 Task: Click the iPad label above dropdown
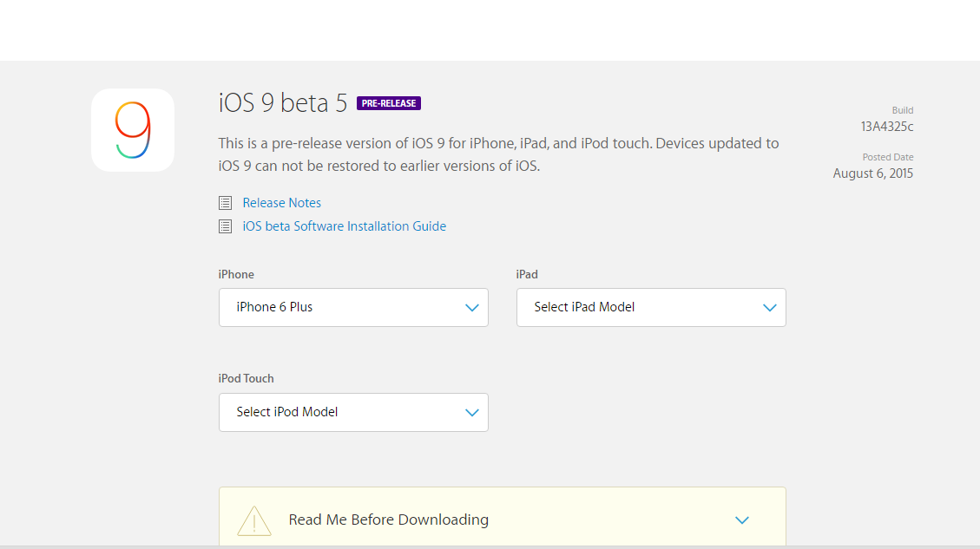[x=527, y=274]
